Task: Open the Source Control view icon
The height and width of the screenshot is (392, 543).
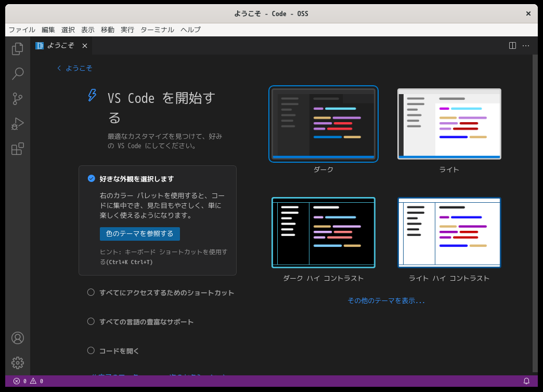Action: pos(18,99)
